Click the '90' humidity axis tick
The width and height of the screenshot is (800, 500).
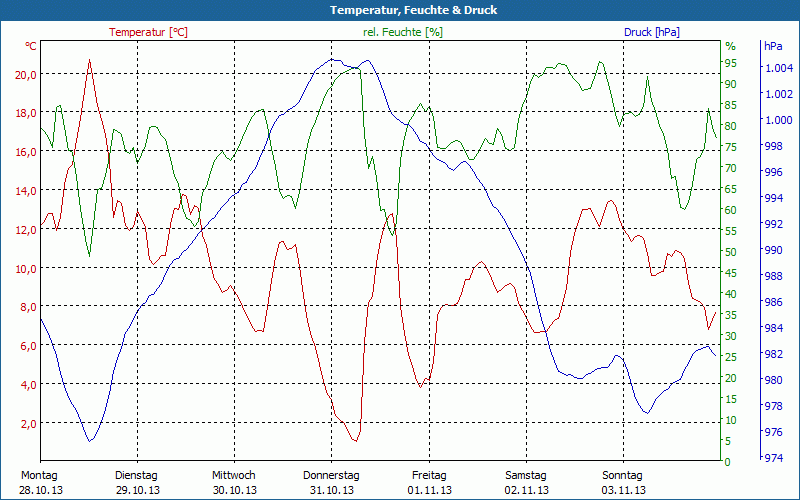pyautogui.click(x=731, y=84)
